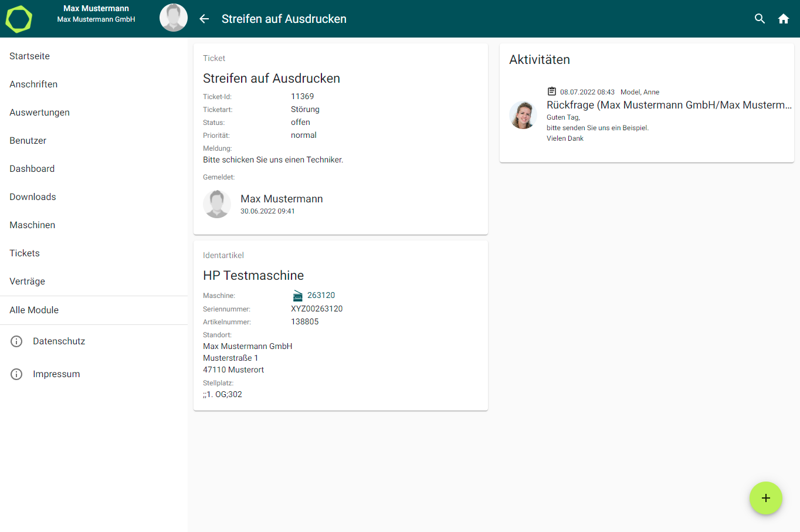
Task: Click Max Mustermann reporter avatar in ticket
Action: click(217, 204)
